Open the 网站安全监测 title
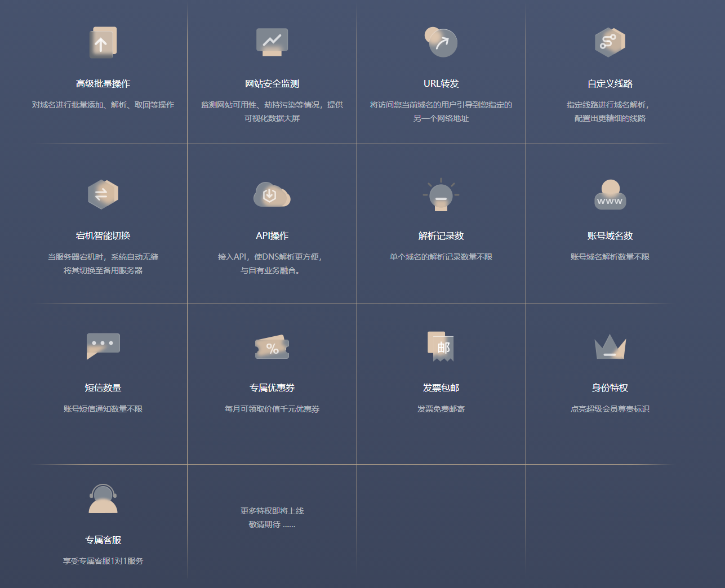 [x=272, y=84]
